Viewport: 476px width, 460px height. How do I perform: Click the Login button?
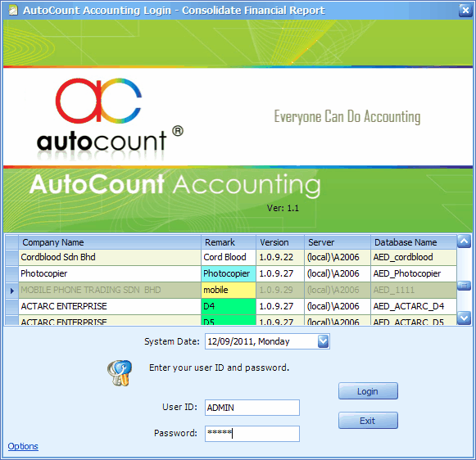(x=368, y=391)
